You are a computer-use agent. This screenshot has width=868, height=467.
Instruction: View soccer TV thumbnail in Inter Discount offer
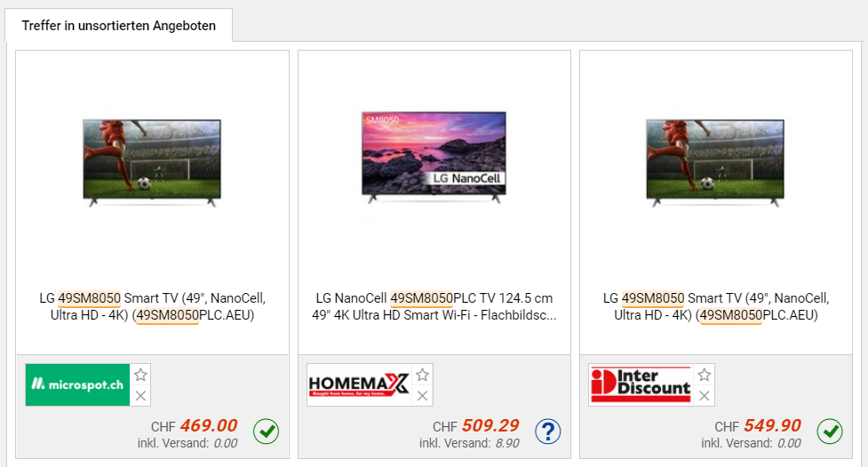(716, 163)
